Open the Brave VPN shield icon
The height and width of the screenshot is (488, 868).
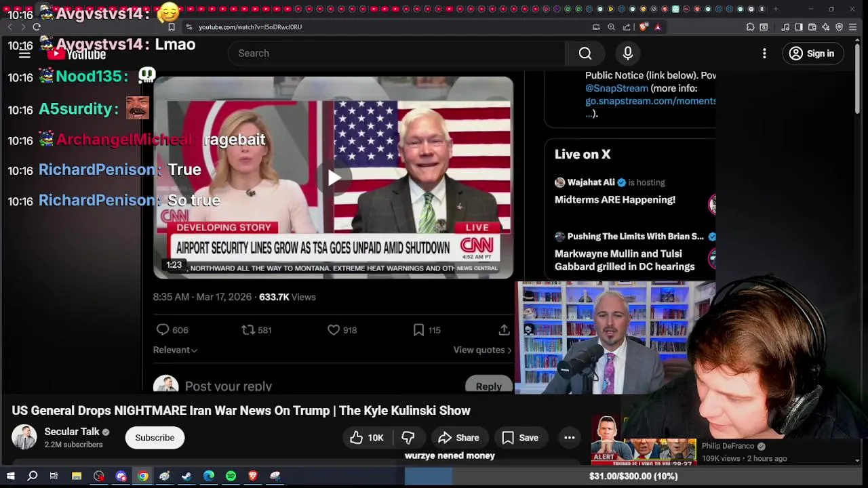point(839,27)
